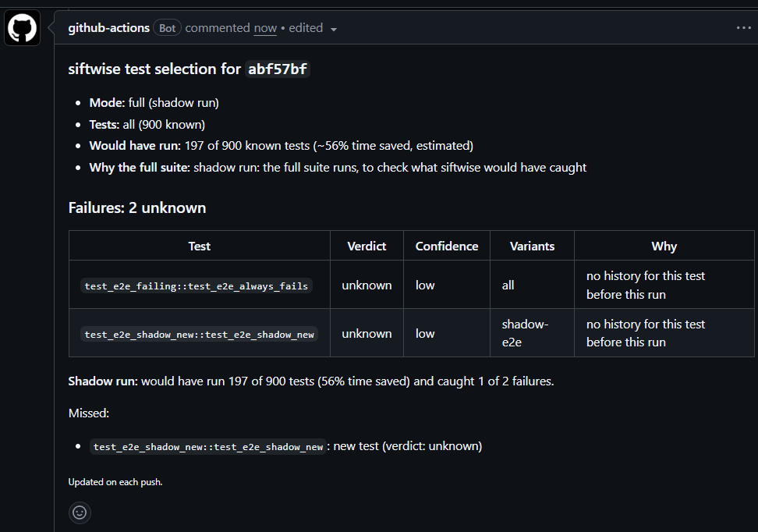Click the Test column header
The width and height of the screenshot is (758, 532).
click(x=199, y=246)
